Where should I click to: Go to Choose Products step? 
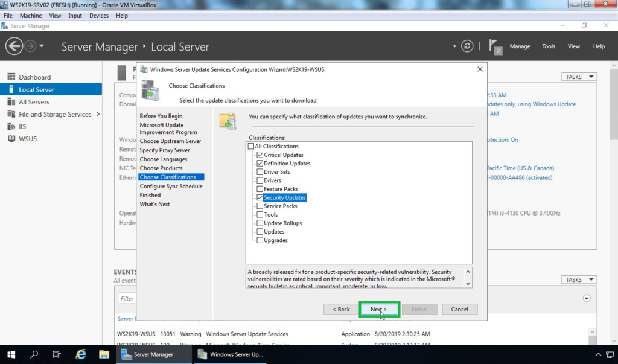pos(161,168)
